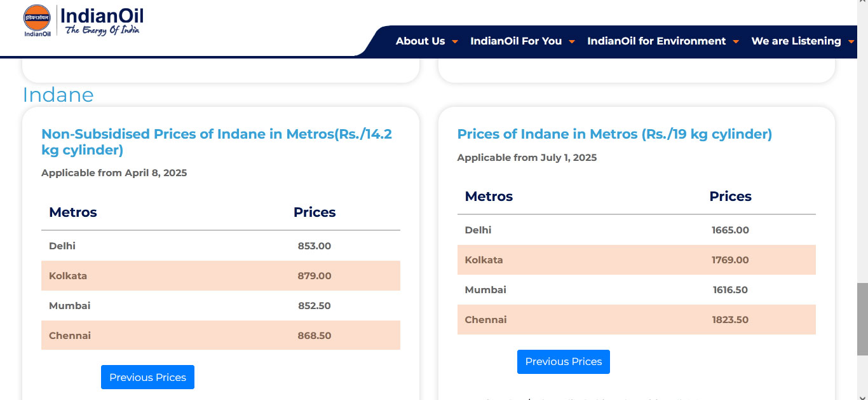Expand We are Listening dropdown arrow
Viewport: 868px width, 400px height.
click(x=852, y=42)
